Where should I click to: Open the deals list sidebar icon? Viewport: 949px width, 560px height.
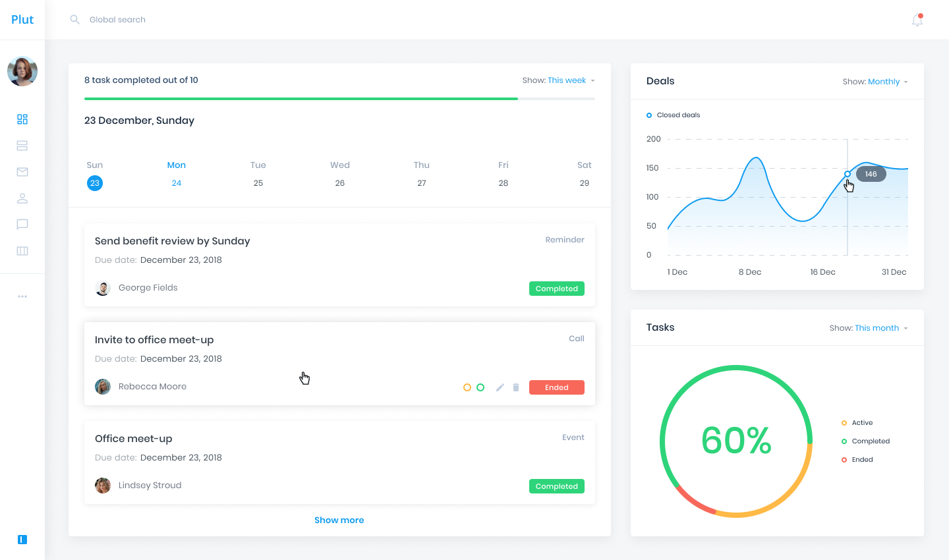click(x=22, y=146)
